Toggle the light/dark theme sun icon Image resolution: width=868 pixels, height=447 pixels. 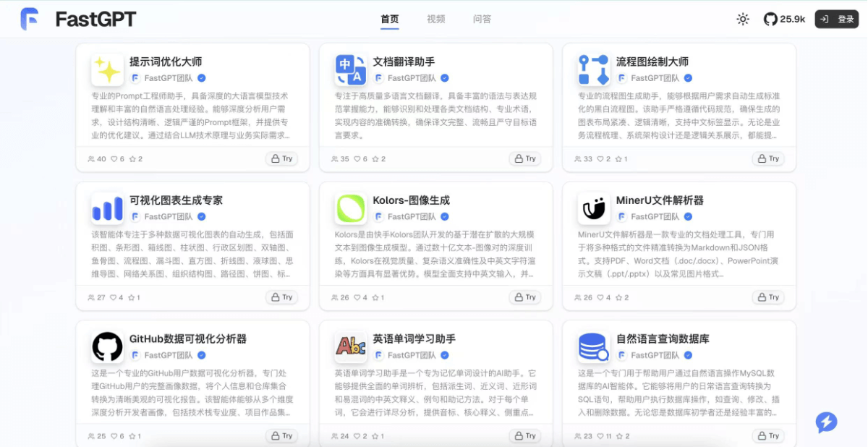(x=742, y=19)
